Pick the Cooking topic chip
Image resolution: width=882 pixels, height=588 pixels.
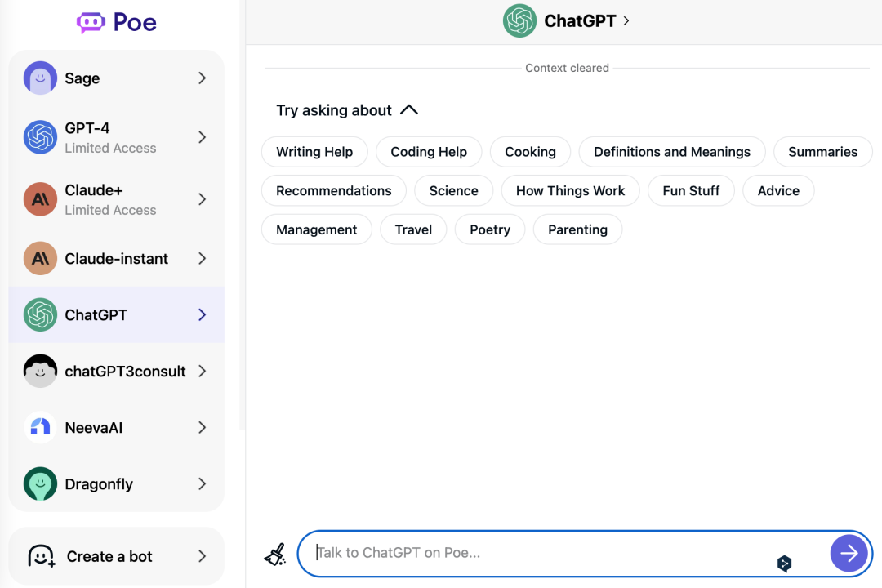click(x=530, y=152)
